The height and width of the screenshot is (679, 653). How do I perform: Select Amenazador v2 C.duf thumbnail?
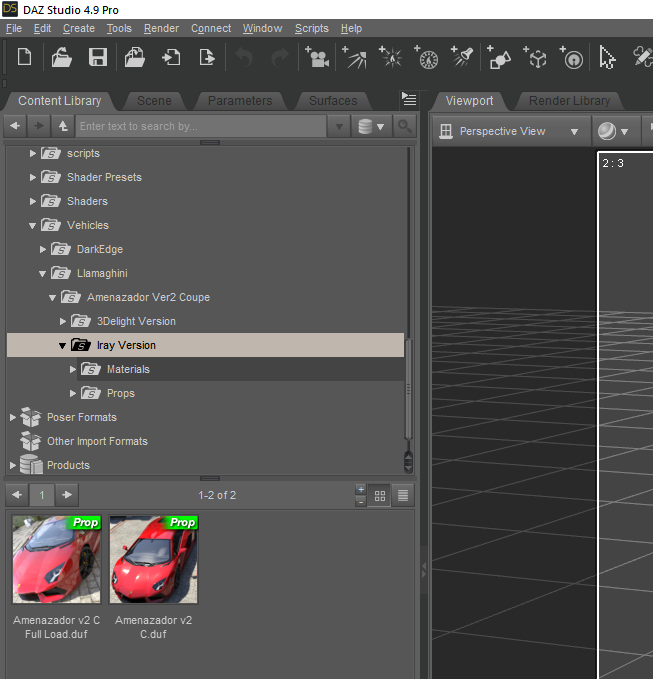153,559
